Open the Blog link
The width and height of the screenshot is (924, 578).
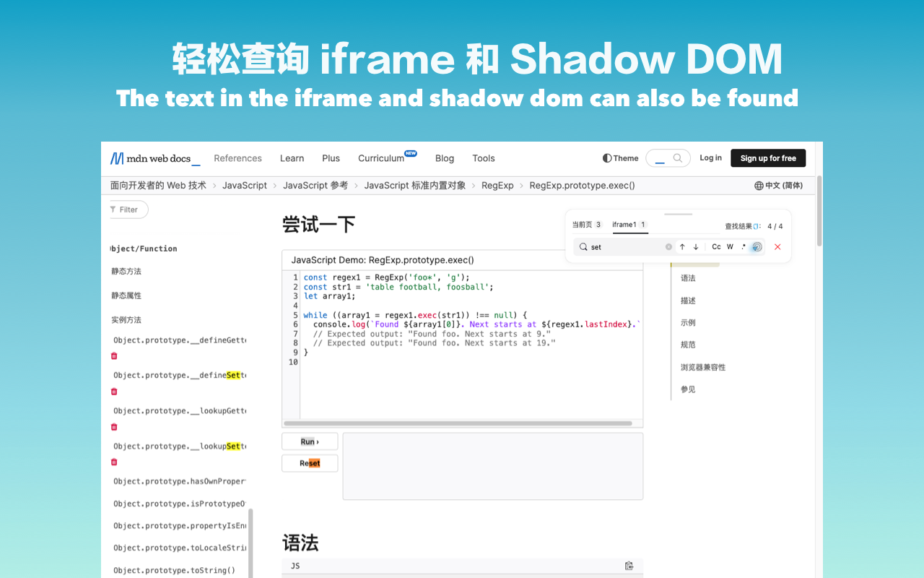[x=445, y=158]
